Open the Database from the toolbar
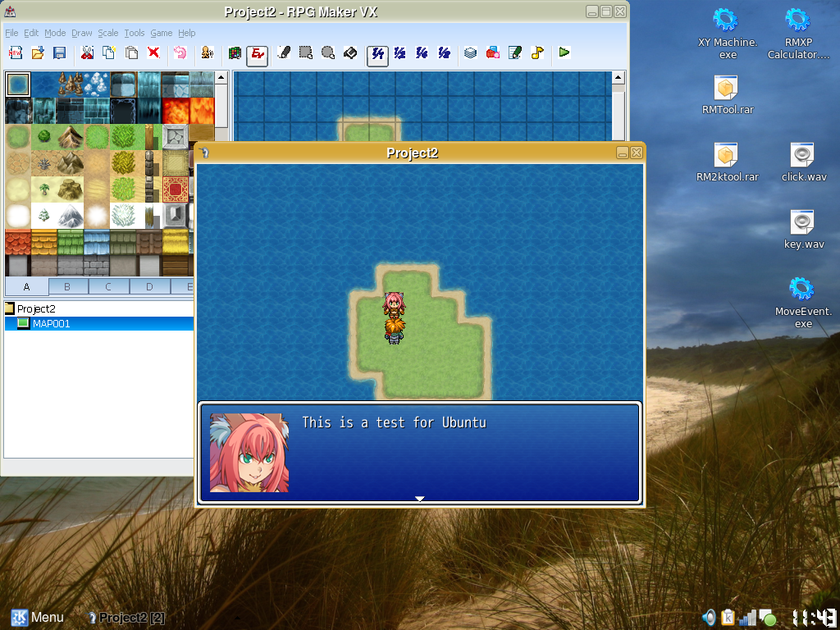Image resolution: width=840 pixels, height=630 pixels. tap(470, 52)
